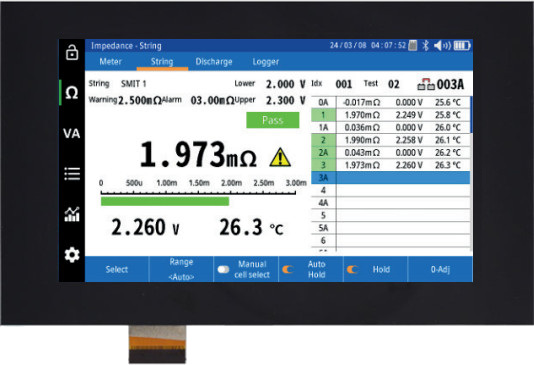The height and width of the screenshot is (365, 534).
Task: Click the Impedance - String title
Action: [126, 46]
